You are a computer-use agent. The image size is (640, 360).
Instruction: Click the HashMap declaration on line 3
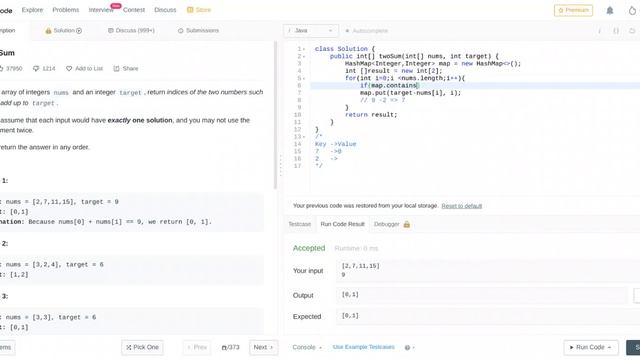pyautogui.click(x=433, y=64)
